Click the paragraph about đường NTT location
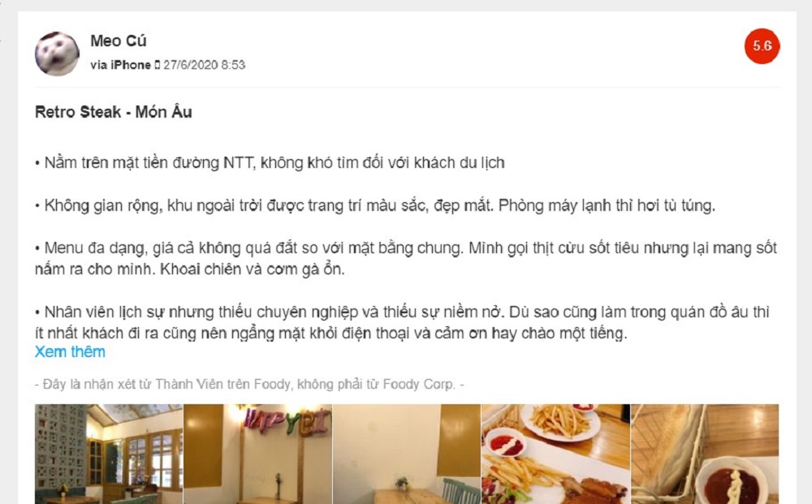The image size is (812, 504). pyautogui.click(x=270, y=163)
